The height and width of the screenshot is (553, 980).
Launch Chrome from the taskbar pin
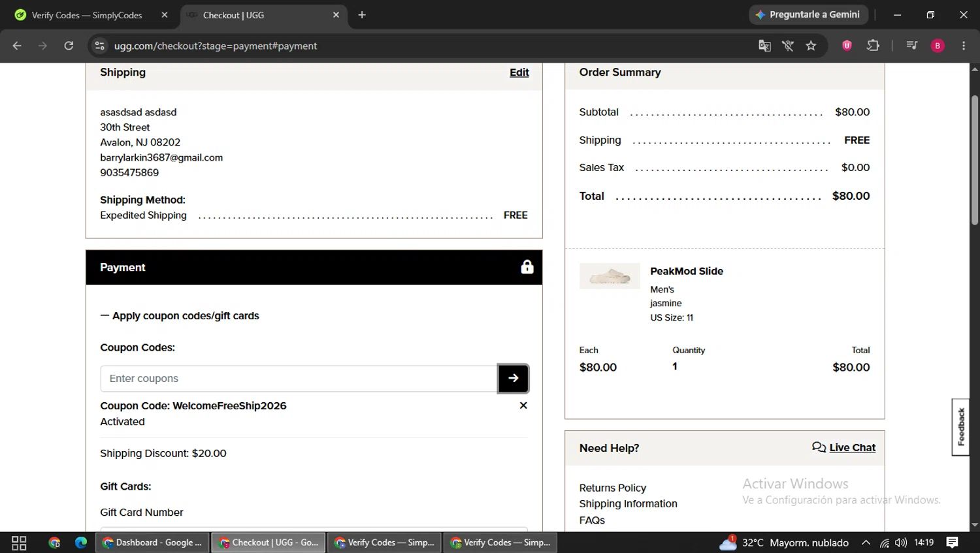pyautogui.click(x=54, y=543)
